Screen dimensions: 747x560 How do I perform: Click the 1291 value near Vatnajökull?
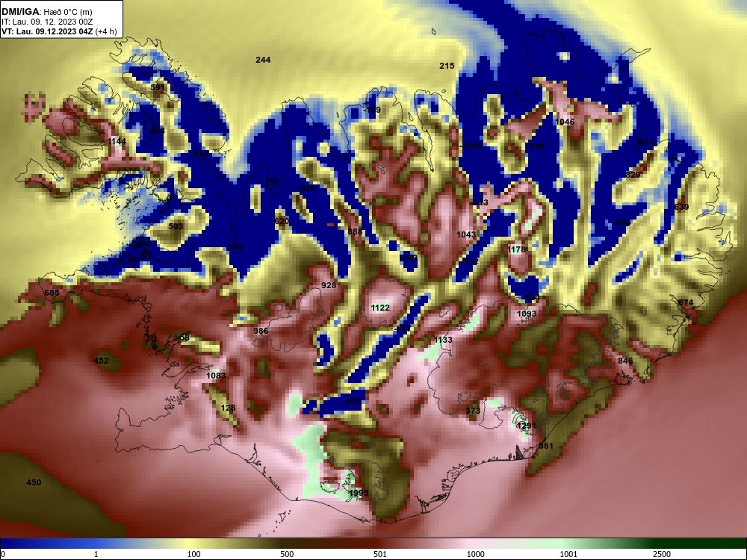pos(527,426)
